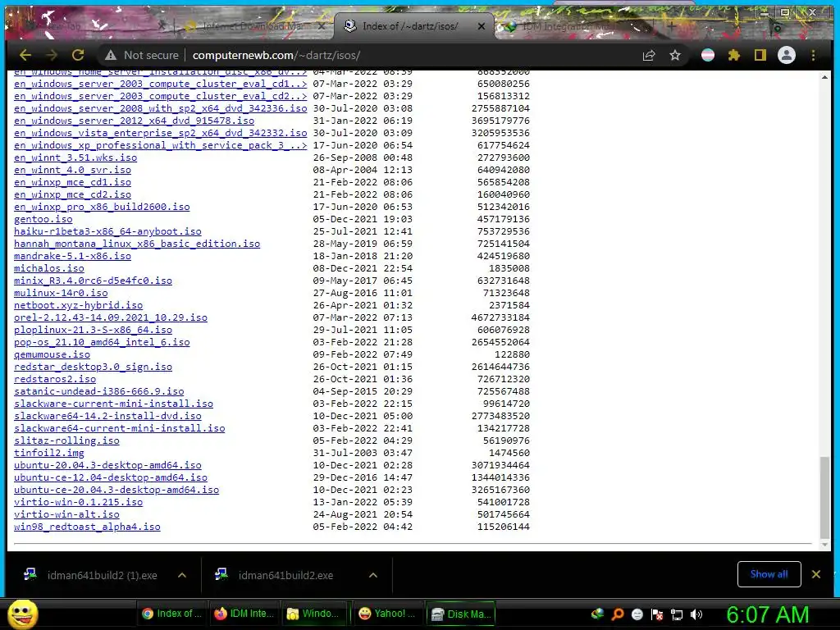Open the Windo... taskbar button
The width and height of the screenshot is (840, 630).
point(314,614)
